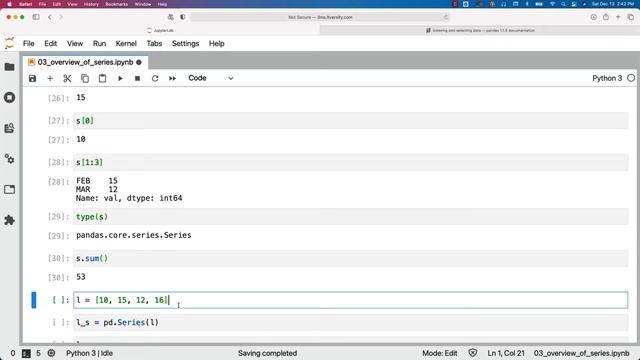Open the Property Inspector gears panel
Viewport: 640px width, 360px height.
coord(9,159)
